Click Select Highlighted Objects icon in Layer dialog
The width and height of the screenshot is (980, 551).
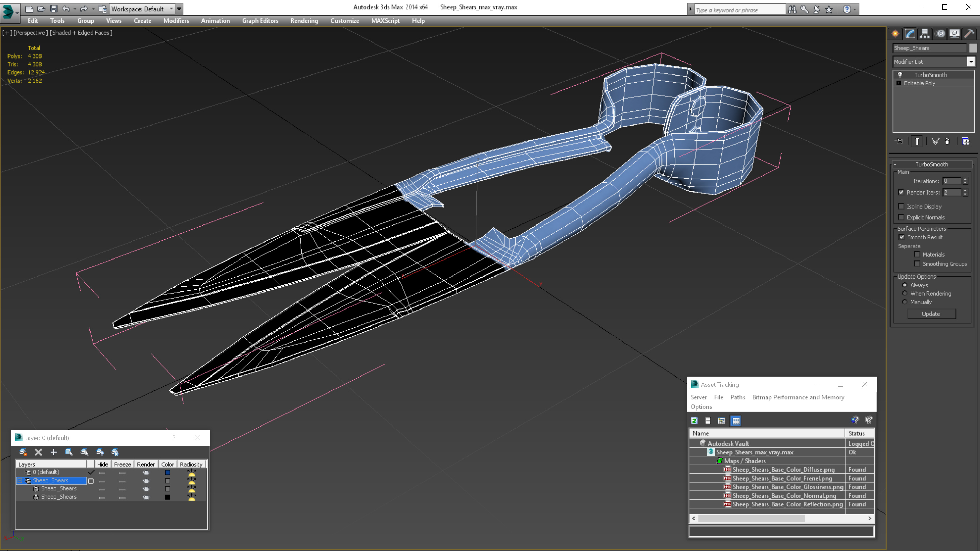(x=69, y=452)
